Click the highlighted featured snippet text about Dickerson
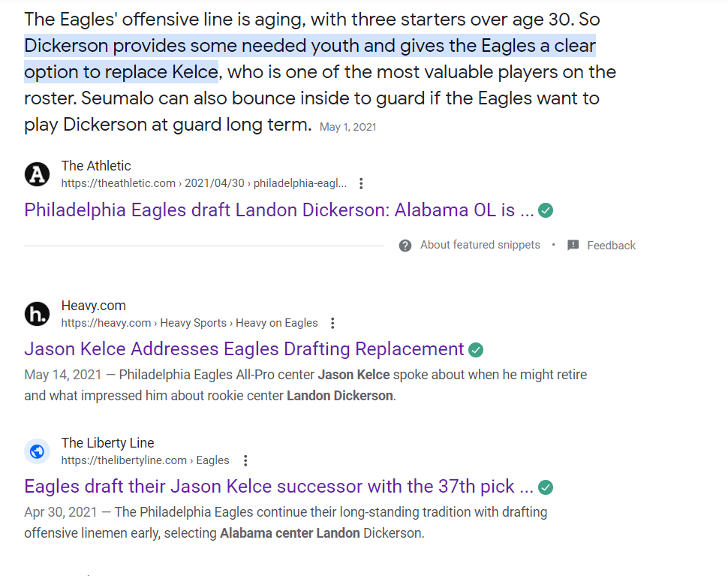Screen dimensions: 728x576 309,47
